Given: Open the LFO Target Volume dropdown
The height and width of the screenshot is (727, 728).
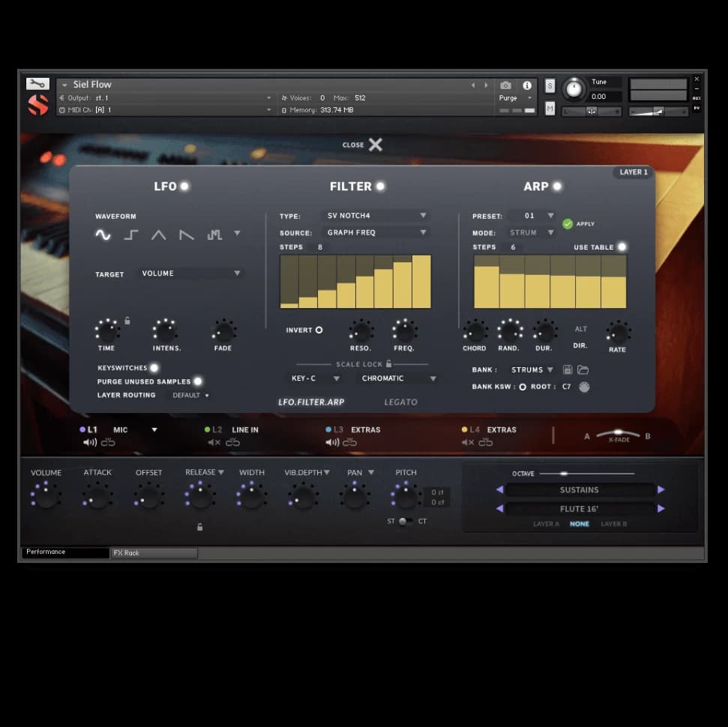Looking at the screenshot, I should (x=190, y=274).
